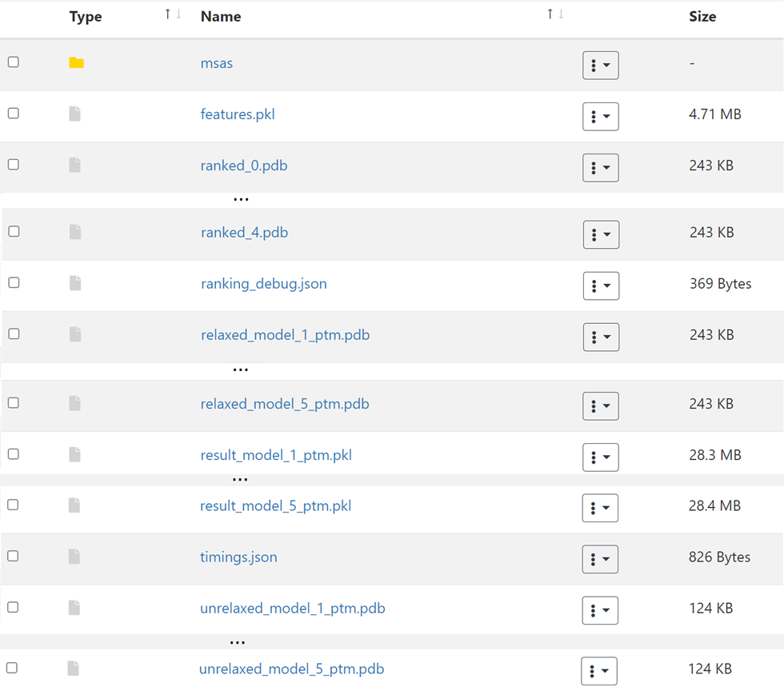784x691 pixels.
Task: Sort by Type column arrows
Action: point(173,14)
